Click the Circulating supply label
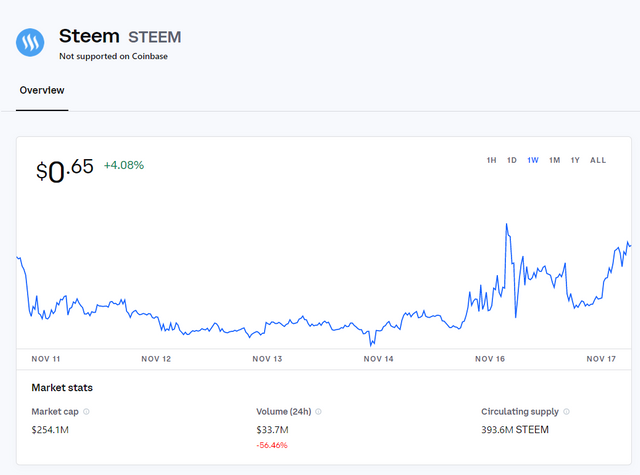This screenshot has height=475, width=640. point(520,412)
